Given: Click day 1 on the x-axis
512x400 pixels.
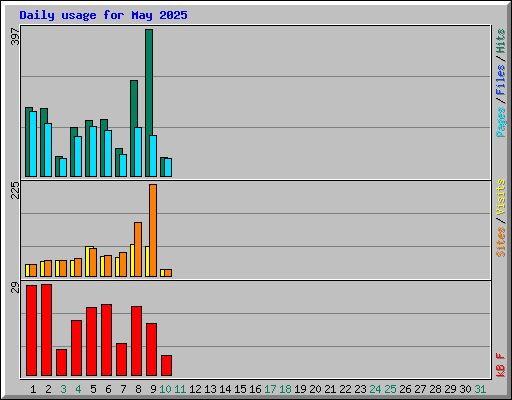Looking at the screenshot, I should (x=33, y=389).
